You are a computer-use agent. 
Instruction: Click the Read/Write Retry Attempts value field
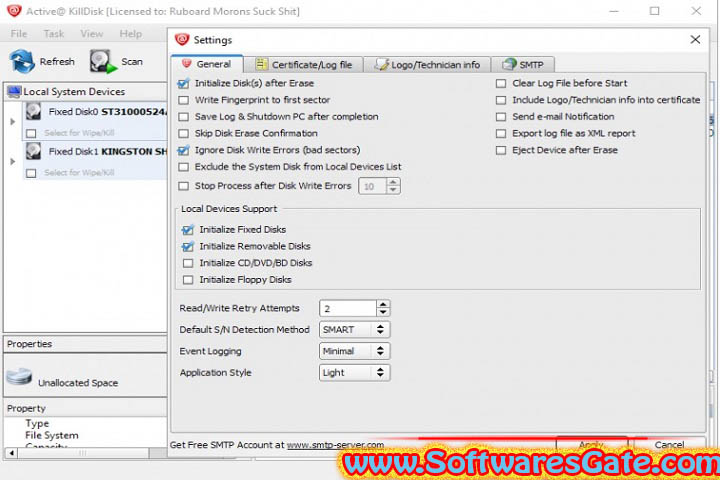click(x=348, y=308)
